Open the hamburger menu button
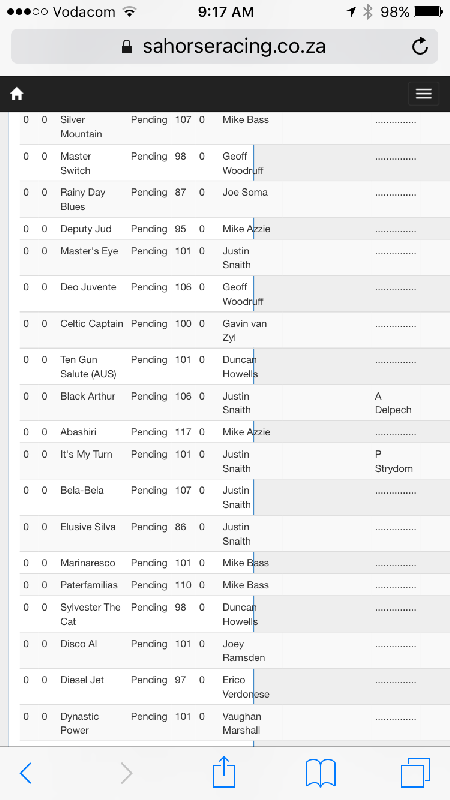This screenshot has height=800, width=450. tap(423, 94)
